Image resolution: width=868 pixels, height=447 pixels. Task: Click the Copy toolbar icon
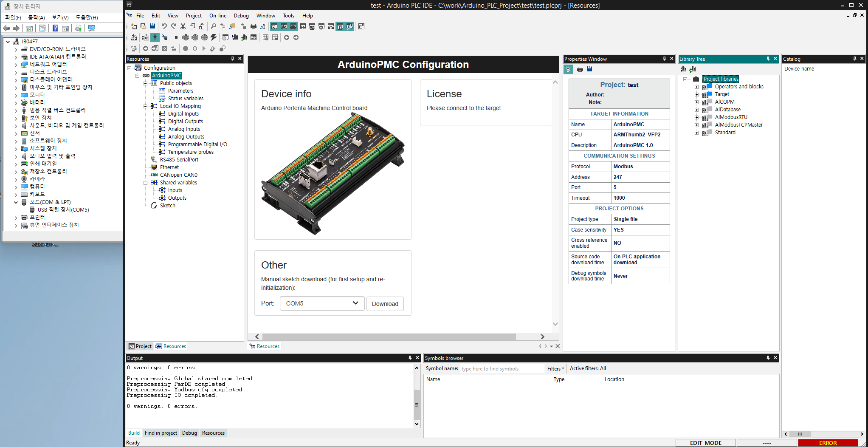point(192,26)
